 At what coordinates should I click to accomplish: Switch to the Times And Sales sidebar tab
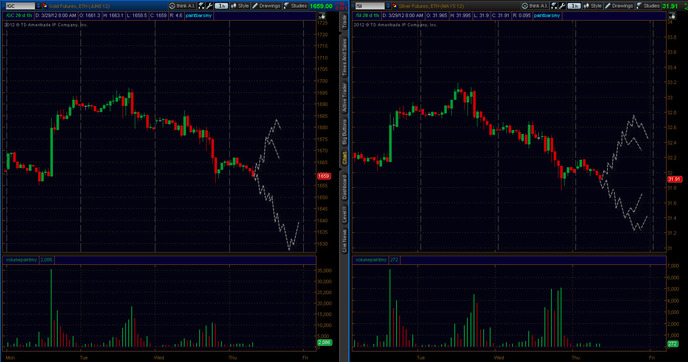tap(344, 57)
